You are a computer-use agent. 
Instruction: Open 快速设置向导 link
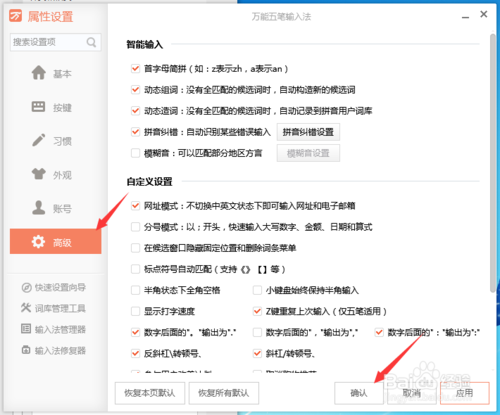(x=60, y=287)
